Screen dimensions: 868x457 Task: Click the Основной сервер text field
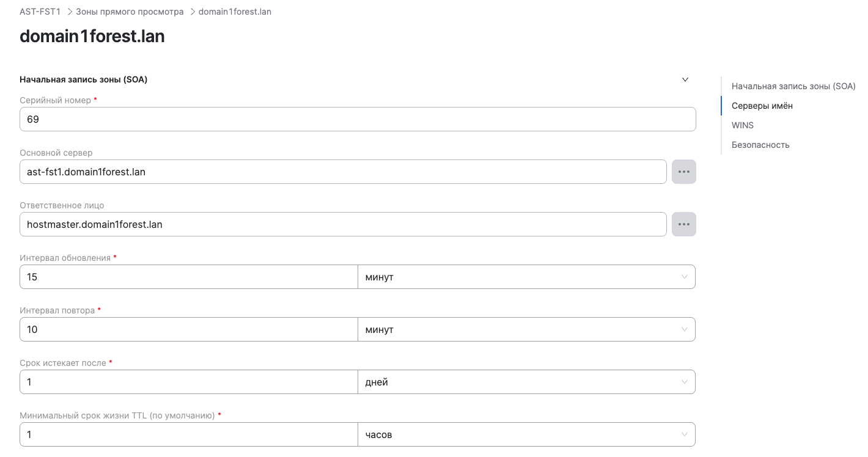(x=342, y=172)
